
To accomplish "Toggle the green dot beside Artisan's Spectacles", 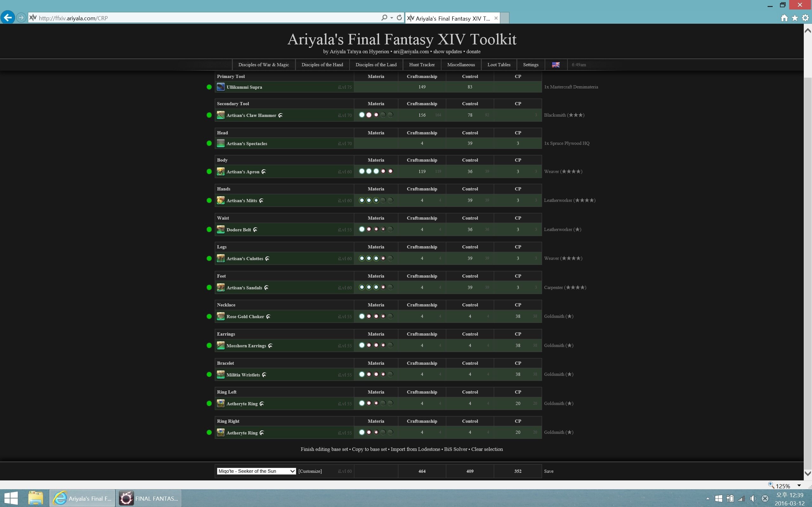I will pyautogui.click(x=209, y=143).
